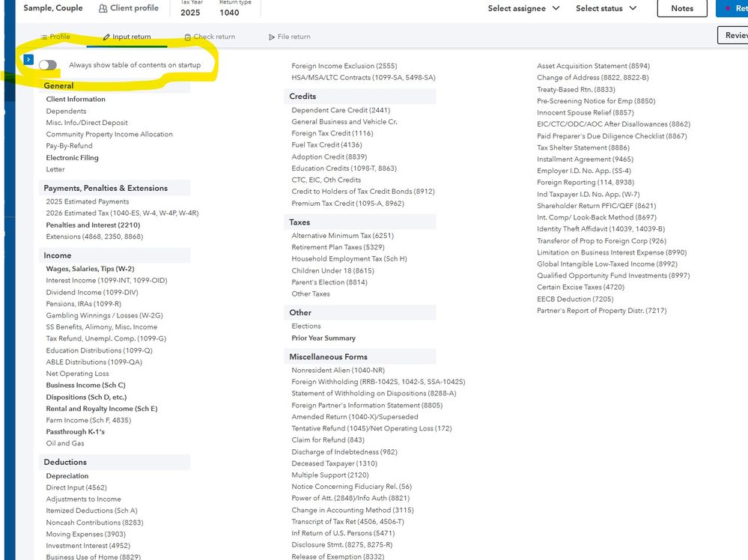Open Amended Return (1040-X)/Superseded
748x560 pixels.
354,417
